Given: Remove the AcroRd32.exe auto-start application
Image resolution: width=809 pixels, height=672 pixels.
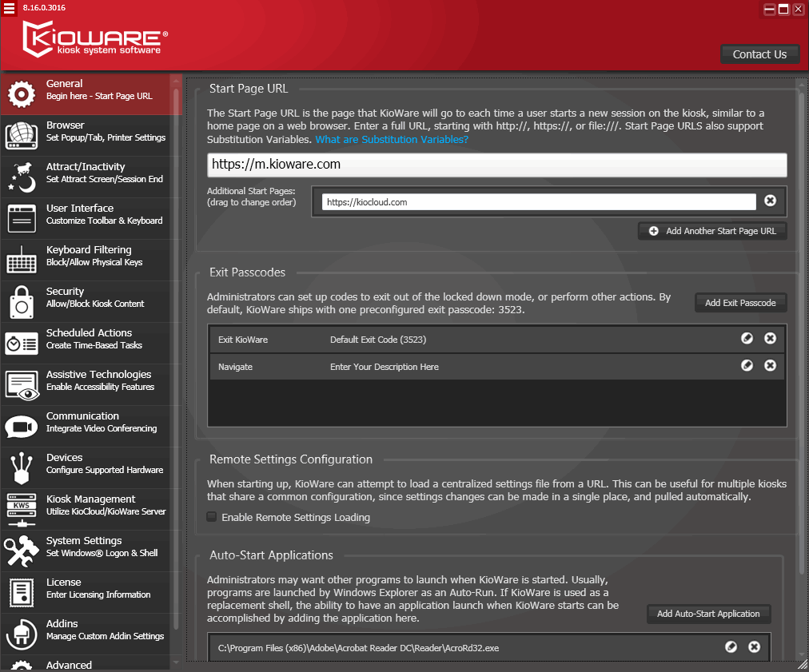Looking at the screenshot, I should (x=755, y=646).
